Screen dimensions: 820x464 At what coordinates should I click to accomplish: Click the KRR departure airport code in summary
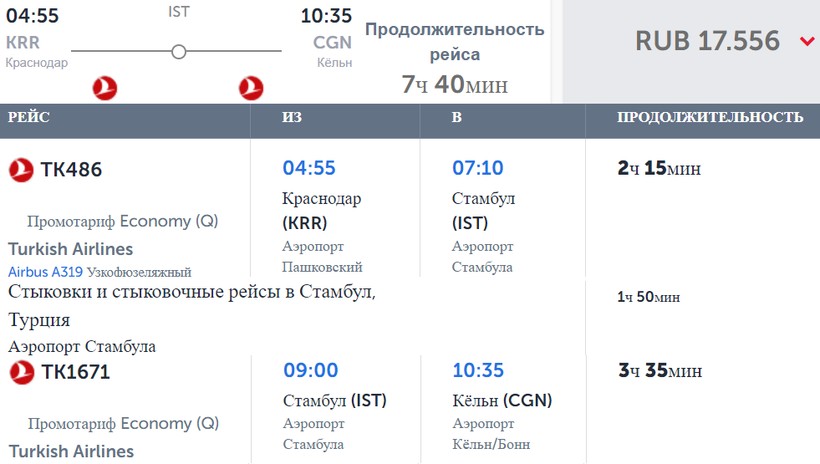23,42
